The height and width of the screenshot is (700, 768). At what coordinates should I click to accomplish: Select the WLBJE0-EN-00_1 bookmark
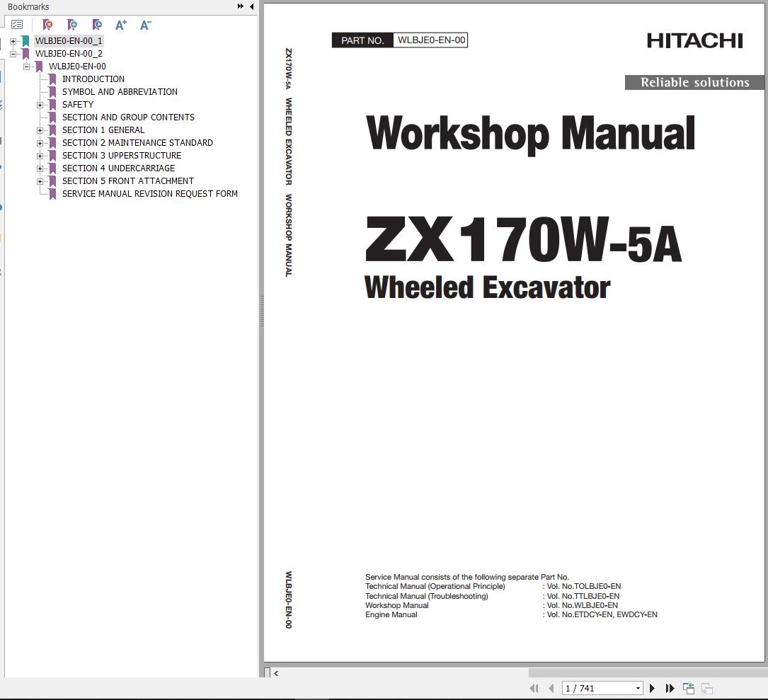tap(69, 41)
